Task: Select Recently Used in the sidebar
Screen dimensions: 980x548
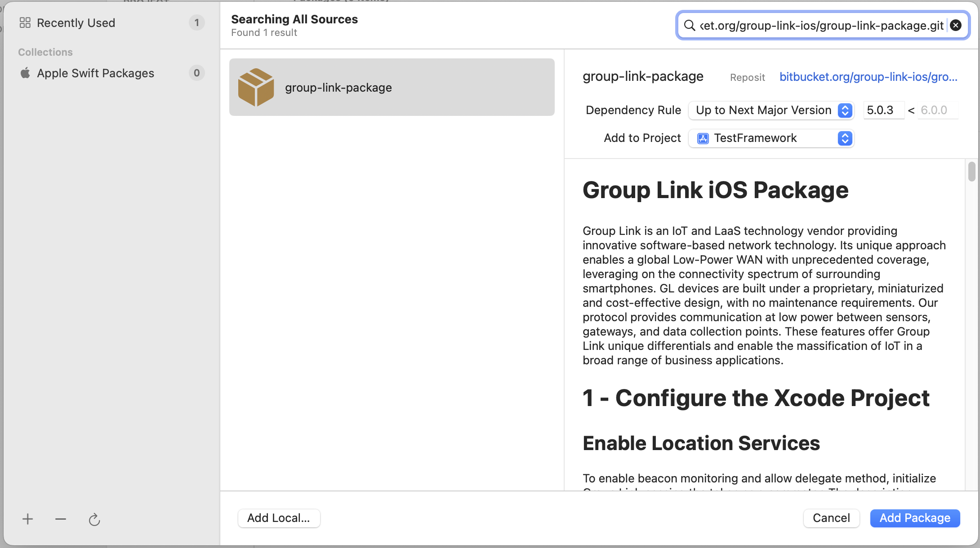Action: click(76, 23)
